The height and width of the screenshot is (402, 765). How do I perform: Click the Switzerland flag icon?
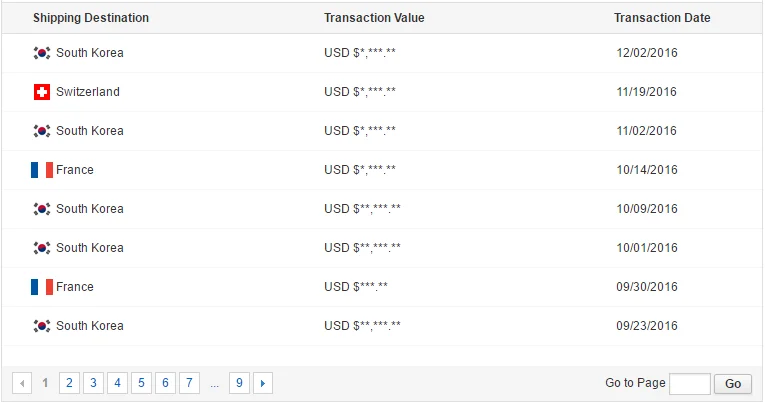(x=42, y=92)
